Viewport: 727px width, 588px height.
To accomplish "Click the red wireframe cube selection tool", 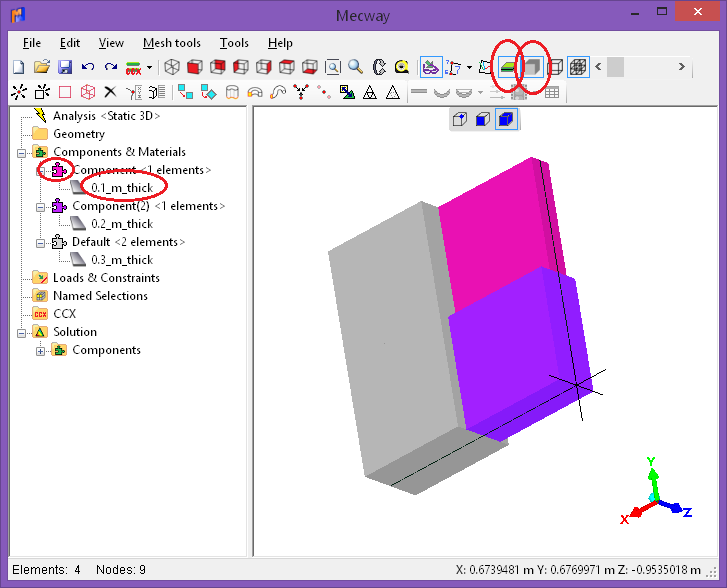I will 88,92.
